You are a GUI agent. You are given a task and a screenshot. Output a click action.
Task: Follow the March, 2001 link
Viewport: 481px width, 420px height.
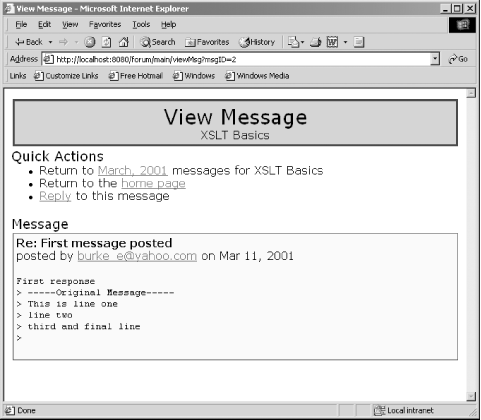pos(132,170)
